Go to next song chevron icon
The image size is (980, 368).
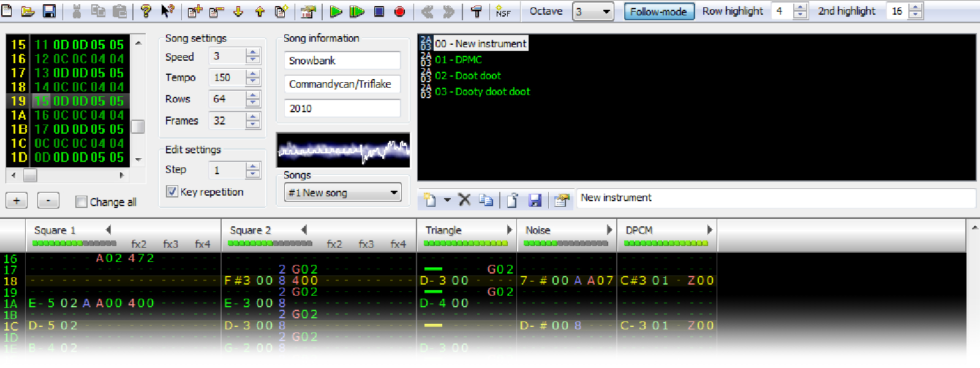click(449, 11)
